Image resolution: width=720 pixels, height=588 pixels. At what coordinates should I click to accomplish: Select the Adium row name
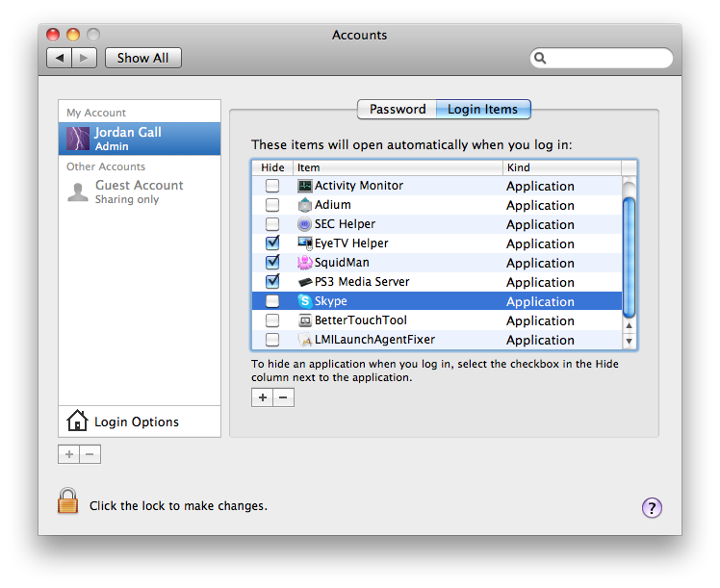(x=332, y=205)
